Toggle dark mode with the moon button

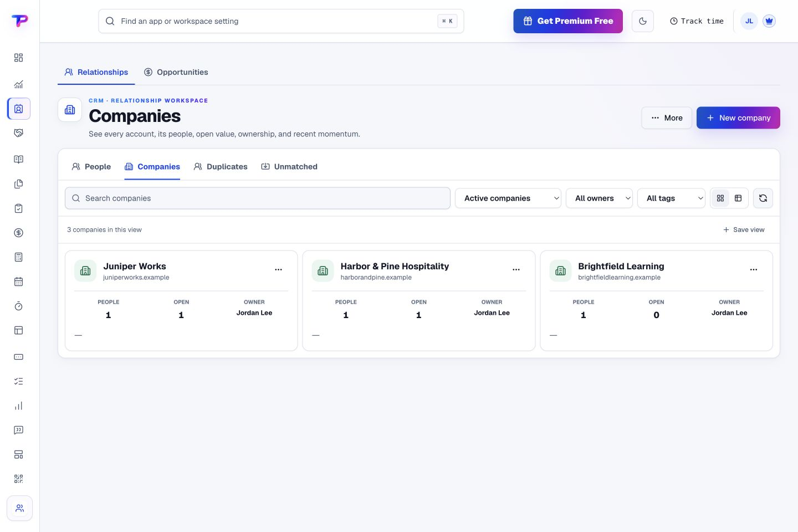point(643,21)
